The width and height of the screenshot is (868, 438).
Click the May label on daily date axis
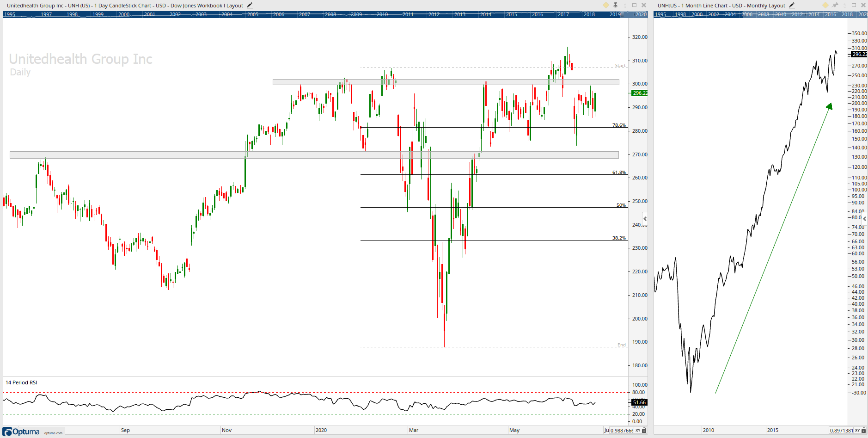[514, 430]
